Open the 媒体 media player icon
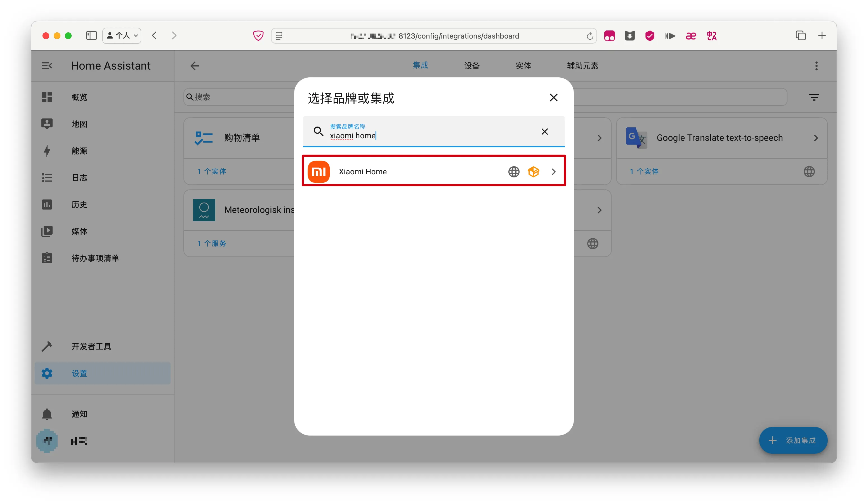This screenshot has height=504, width=868. pyautogui.click(x=47, y=231)
